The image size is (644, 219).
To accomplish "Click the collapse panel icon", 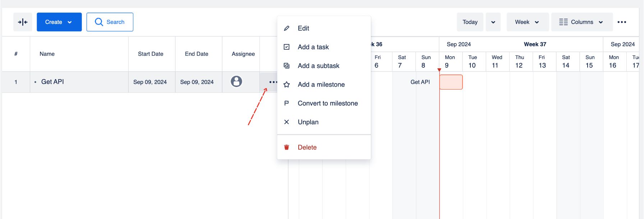I will [23, 22].
